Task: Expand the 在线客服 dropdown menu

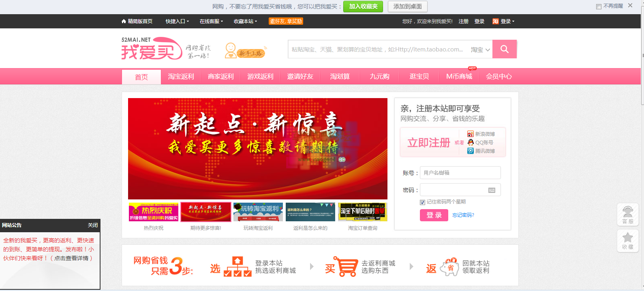Action: click(211, 21)
